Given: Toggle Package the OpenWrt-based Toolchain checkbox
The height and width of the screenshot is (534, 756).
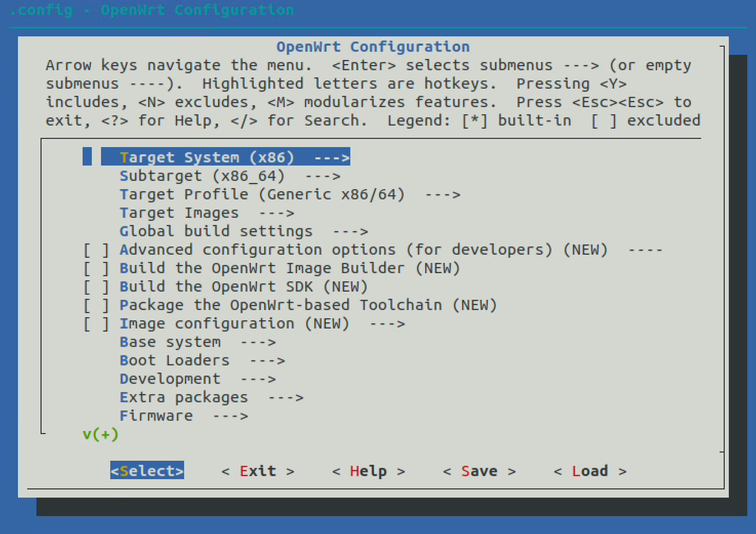Looking at the screenshot, I should point(96,305).
